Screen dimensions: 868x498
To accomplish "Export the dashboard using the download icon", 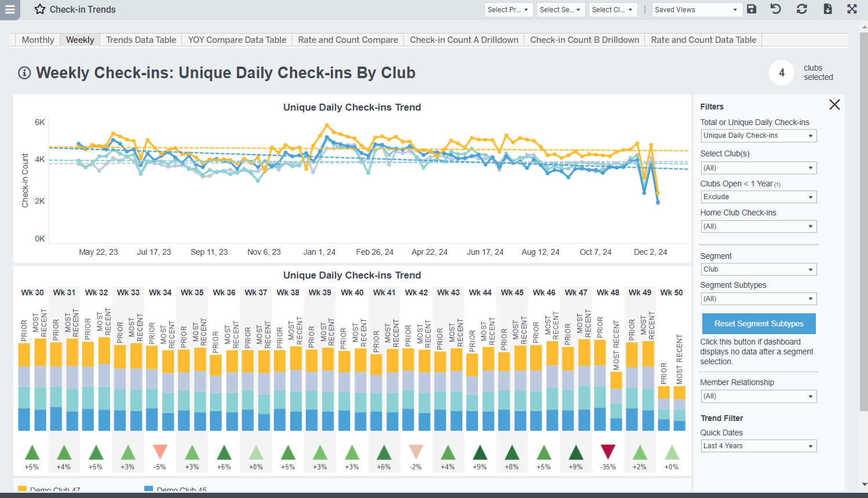I will (828, 9).
